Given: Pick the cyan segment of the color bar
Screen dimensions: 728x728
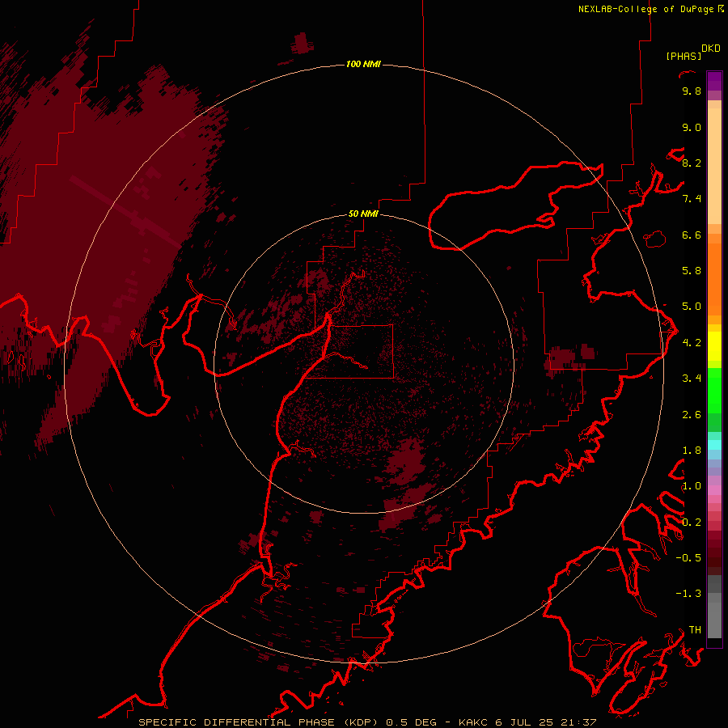Looking at the screenshot, I should coord(714,445).
